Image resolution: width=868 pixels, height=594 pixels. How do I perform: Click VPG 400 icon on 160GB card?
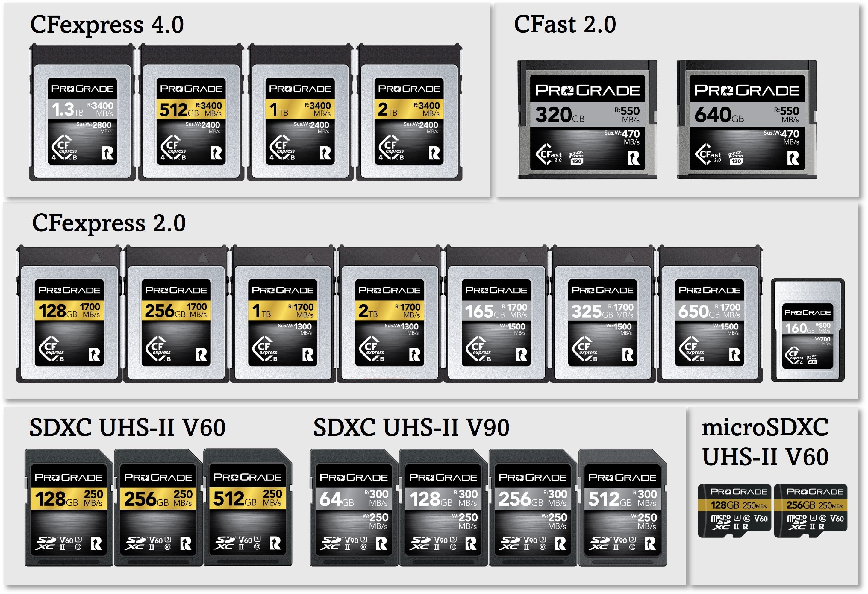[x=812, y=359]
